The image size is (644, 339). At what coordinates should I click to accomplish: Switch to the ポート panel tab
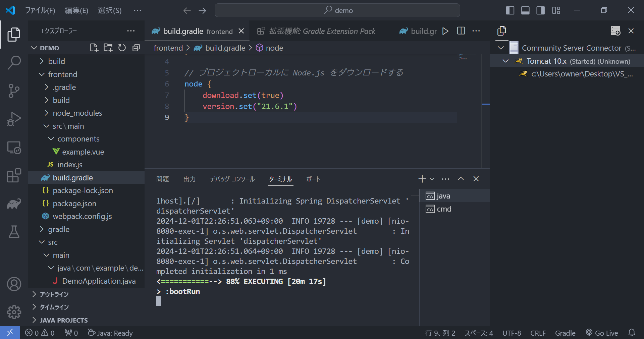pyautogui.click(x=313, y=179)
